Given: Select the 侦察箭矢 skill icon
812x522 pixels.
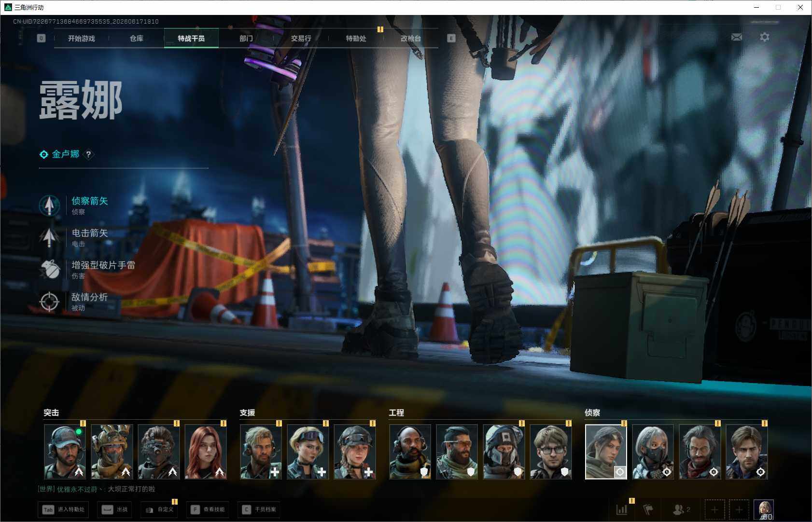Looking at the screenshot, I should (x=49, y=205).
